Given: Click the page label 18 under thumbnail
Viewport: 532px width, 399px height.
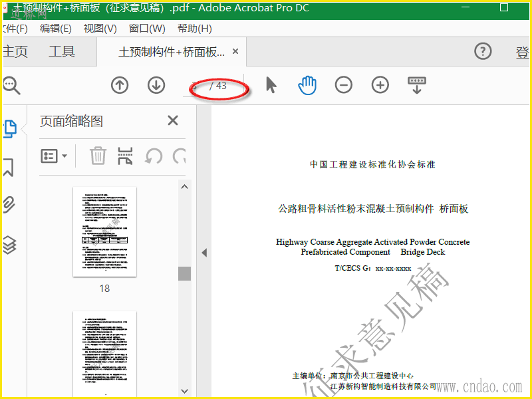Looking at the screenshot, I should [104, 289].
